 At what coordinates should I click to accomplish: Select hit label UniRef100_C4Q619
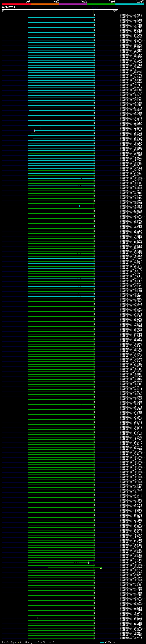(x=131, y=548)
